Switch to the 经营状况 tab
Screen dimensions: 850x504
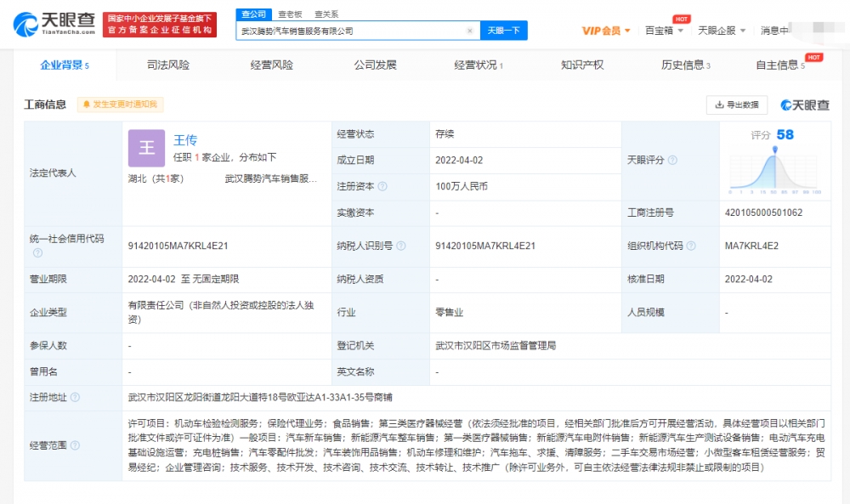click(x=479, y=65)
